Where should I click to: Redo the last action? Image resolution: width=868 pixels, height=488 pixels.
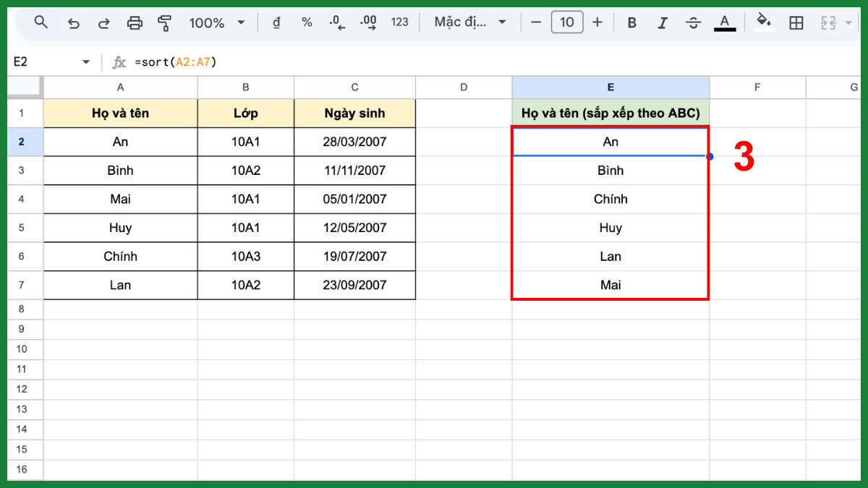point(103,22)
